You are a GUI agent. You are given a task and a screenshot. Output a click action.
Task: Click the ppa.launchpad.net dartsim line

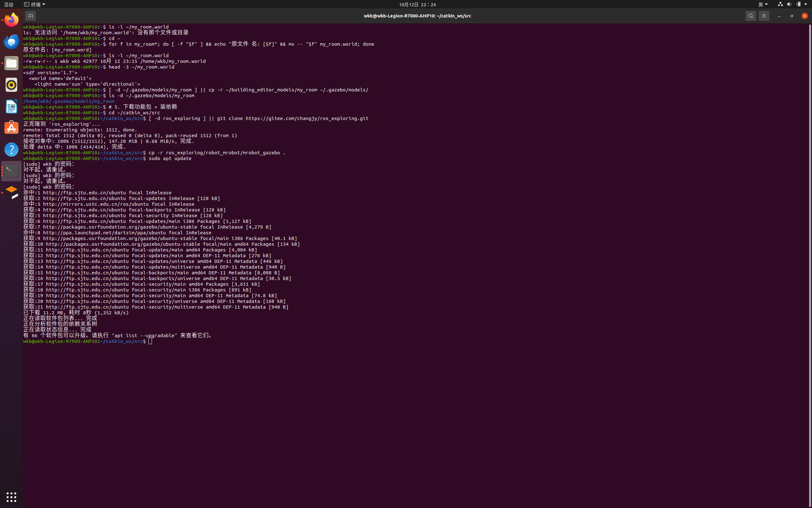pyautogui.click(x=117, y=232)
